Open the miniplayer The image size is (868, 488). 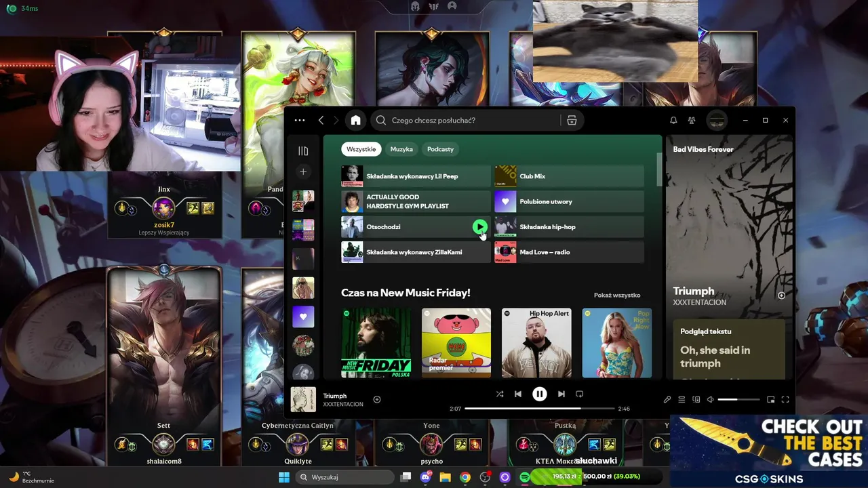pos(771,399)
